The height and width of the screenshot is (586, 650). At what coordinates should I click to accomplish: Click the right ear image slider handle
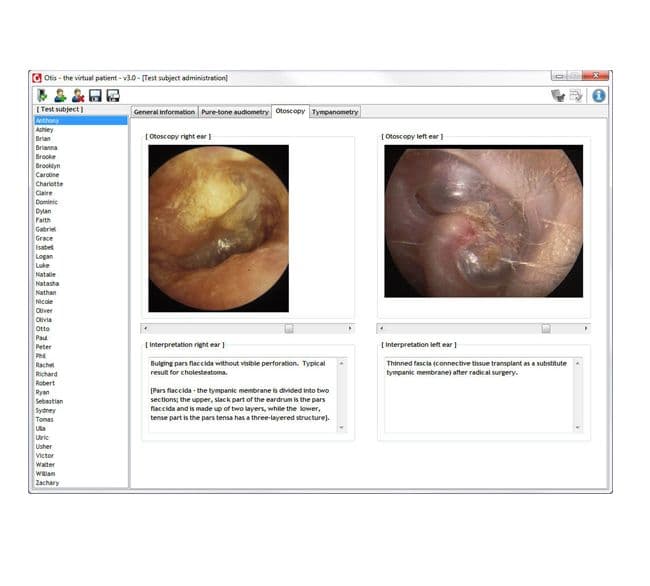coord(289,328)
